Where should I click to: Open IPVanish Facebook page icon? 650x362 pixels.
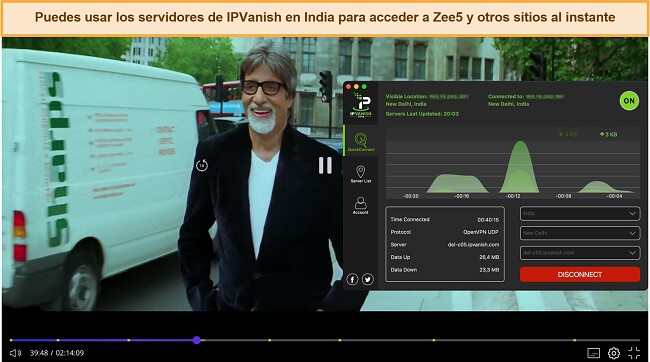tap(352, 279)
